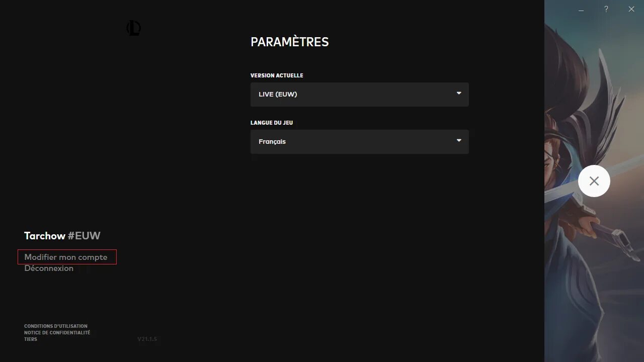
Task: Minimize the launcher window
Action: click(x=581, y=10)
